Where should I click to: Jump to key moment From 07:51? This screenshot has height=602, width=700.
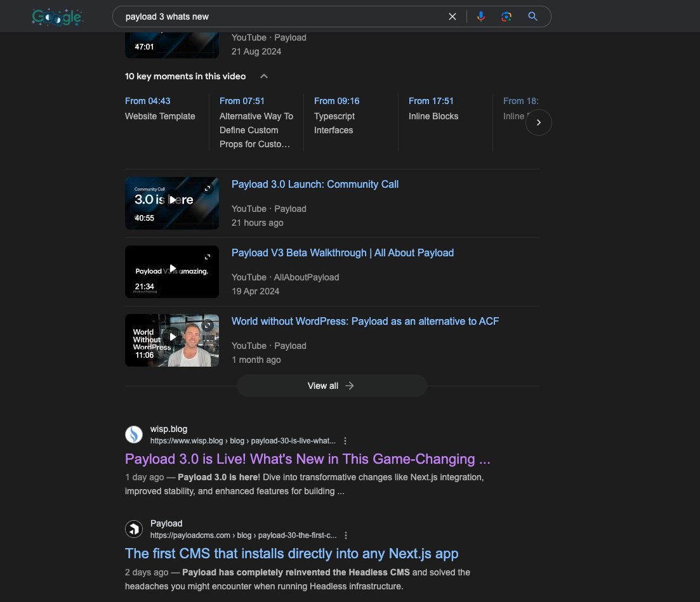[242, 101]
